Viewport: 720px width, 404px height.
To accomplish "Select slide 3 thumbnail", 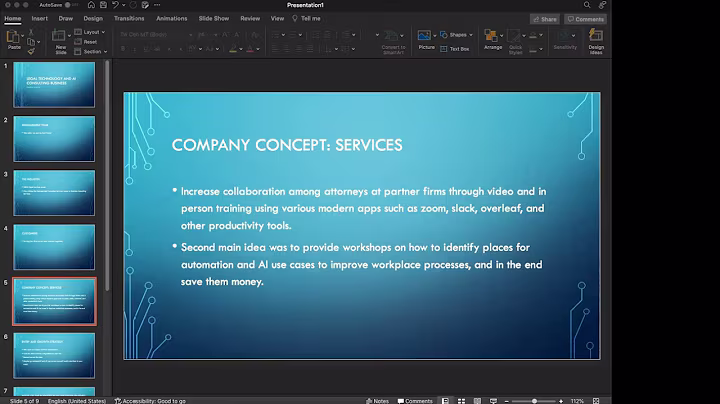I will coord(54,193).
